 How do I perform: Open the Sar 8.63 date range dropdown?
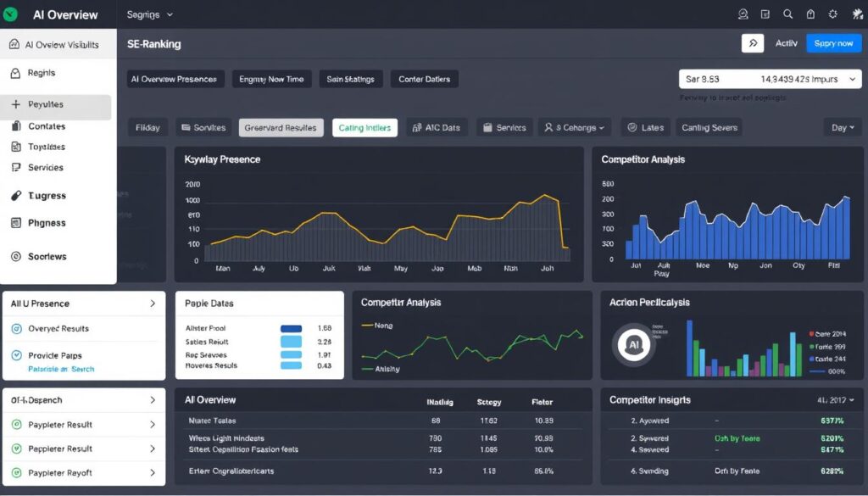pos(770,79)
